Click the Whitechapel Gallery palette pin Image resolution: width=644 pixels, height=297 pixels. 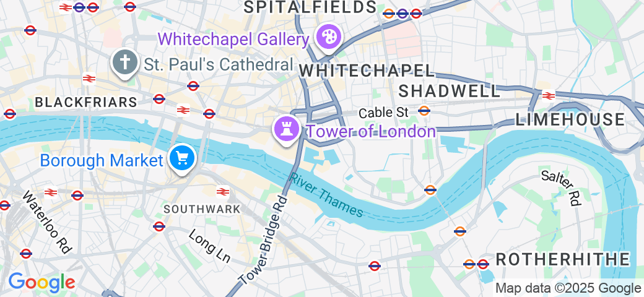click(328, 37)
